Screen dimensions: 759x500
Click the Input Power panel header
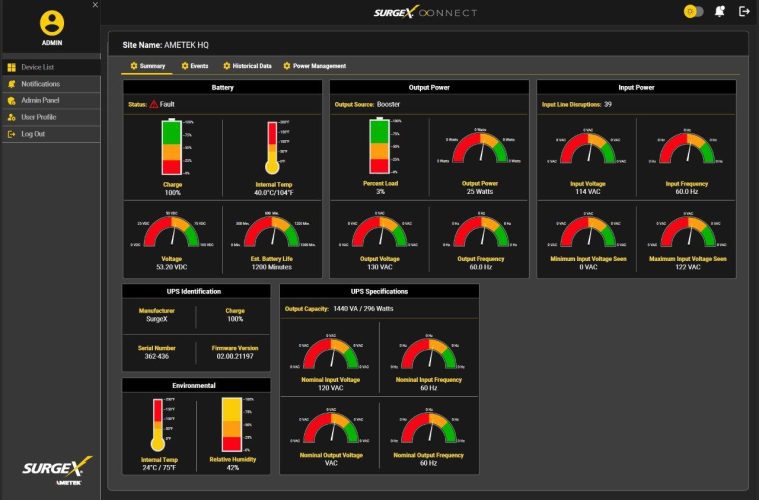(x=636, y=87)
